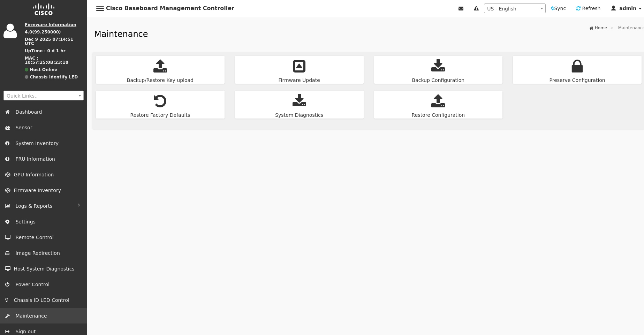This screenshot has width=644, height=335.
Task: Click the grey Chassis Identify LED indicator
Action: tap(26, 77)
